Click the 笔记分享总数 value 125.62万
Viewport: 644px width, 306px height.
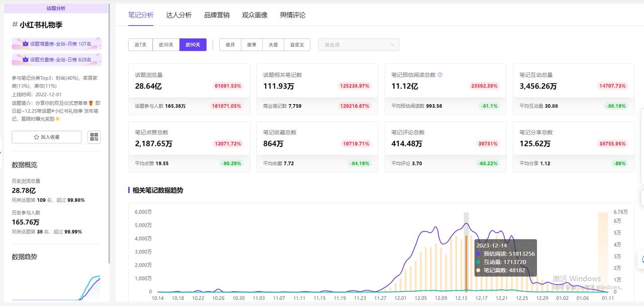pyautogui.click(x=535, y=143)
